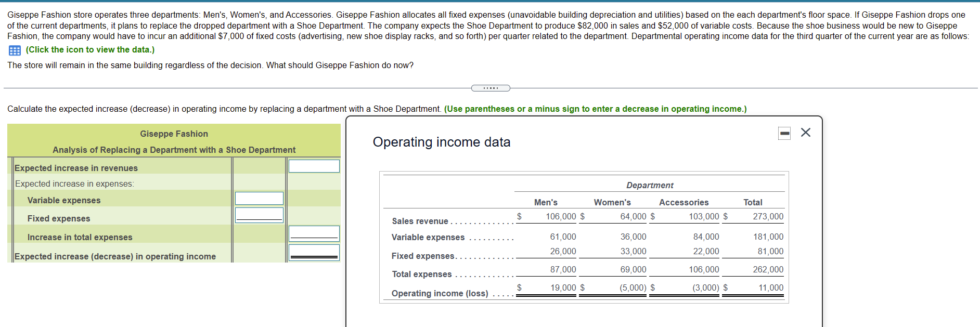This screenshot has width=980, height=327.
Task: Click the 'Analysis of Replacing a Department' heading
Action: (174, 150)
